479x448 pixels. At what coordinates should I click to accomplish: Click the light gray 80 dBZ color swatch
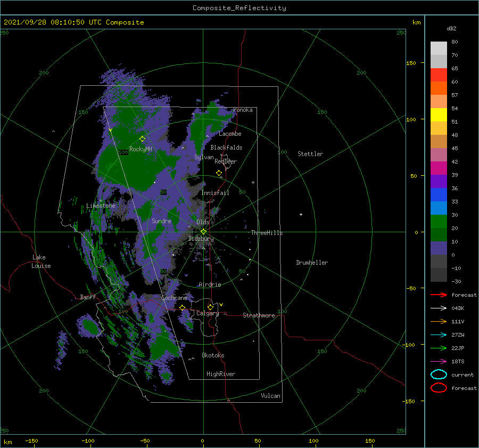click(x=439, y=48)
